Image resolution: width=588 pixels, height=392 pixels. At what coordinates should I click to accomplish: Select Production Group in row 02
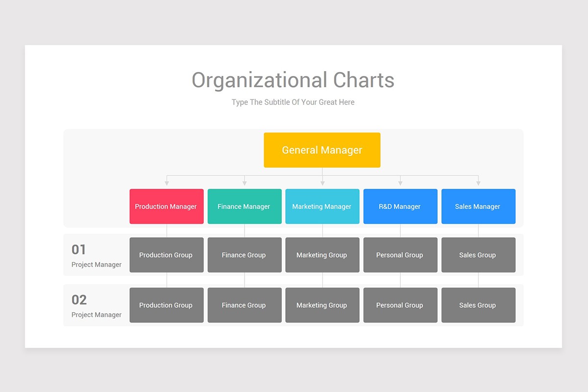coord(166,305)
